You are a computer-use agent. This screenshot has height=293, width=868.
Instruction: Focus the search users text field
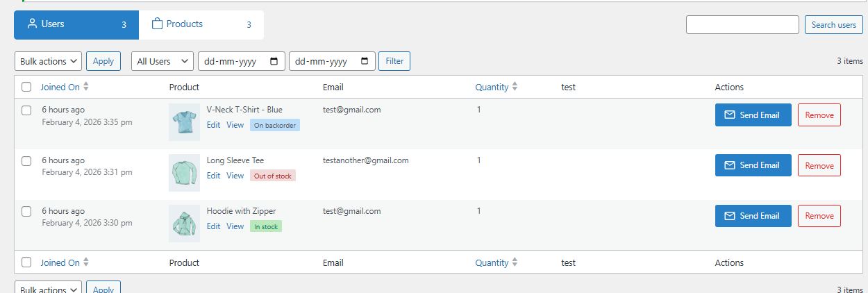(742, 25)
